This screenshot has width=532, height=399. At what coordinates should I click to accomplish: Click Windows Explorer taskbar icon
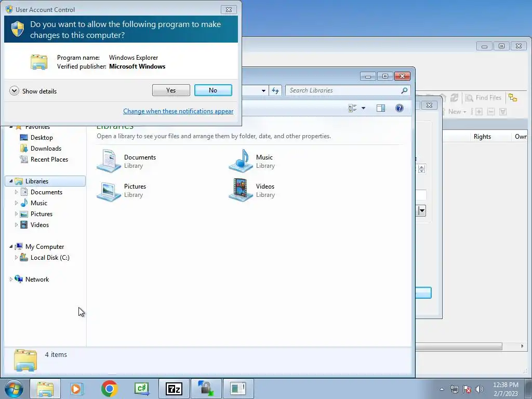45,389
